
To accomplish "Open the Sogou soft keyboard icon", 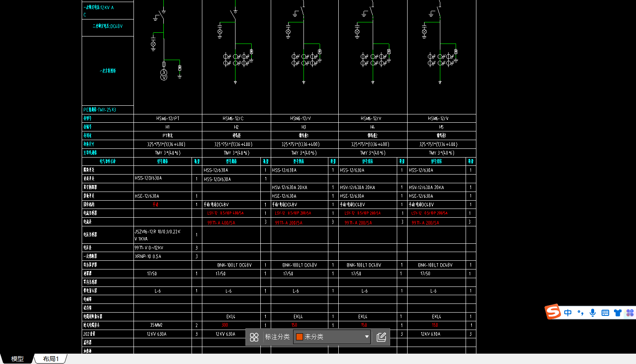I will (605, 313).
